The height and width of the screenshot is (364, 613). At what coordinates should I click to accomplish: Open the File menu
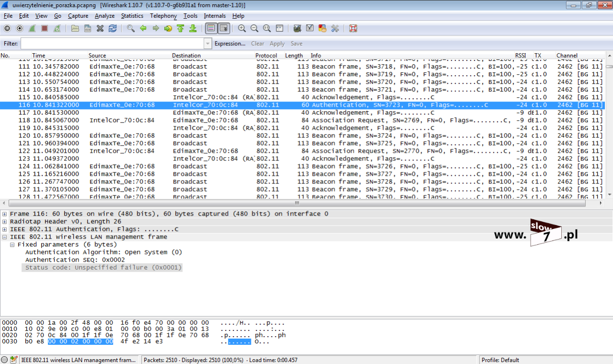tap(8, 16)
